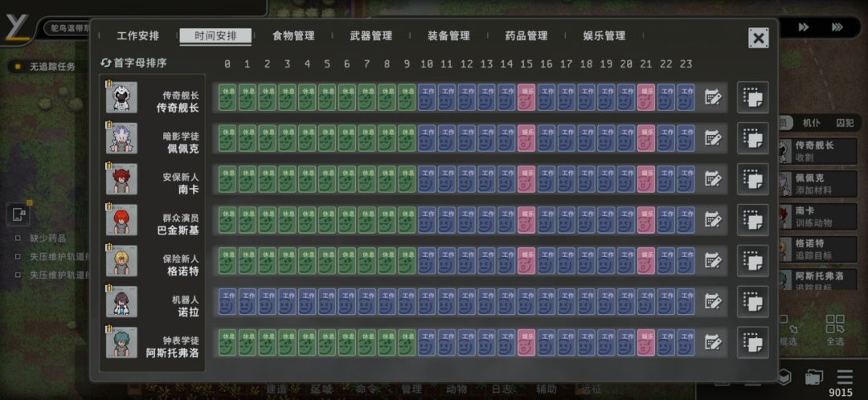This screenshot has width=868, height=400.
Task: Click the 全选 select-all button
Action: 835,330
